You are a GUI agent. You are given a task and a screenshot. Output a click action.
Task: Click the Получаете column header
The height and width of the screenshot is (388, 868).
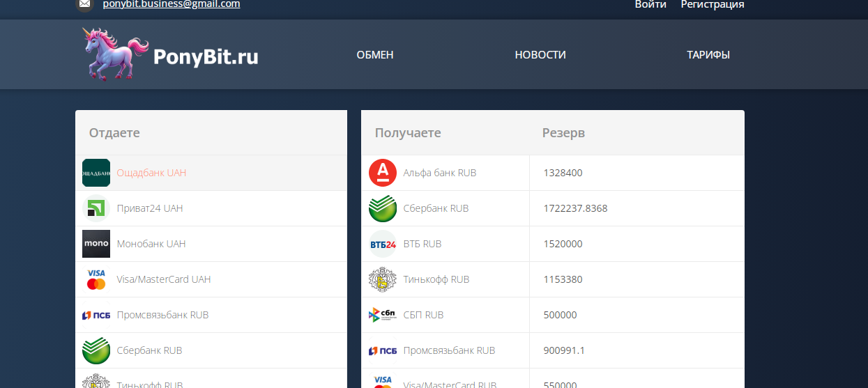408,133
